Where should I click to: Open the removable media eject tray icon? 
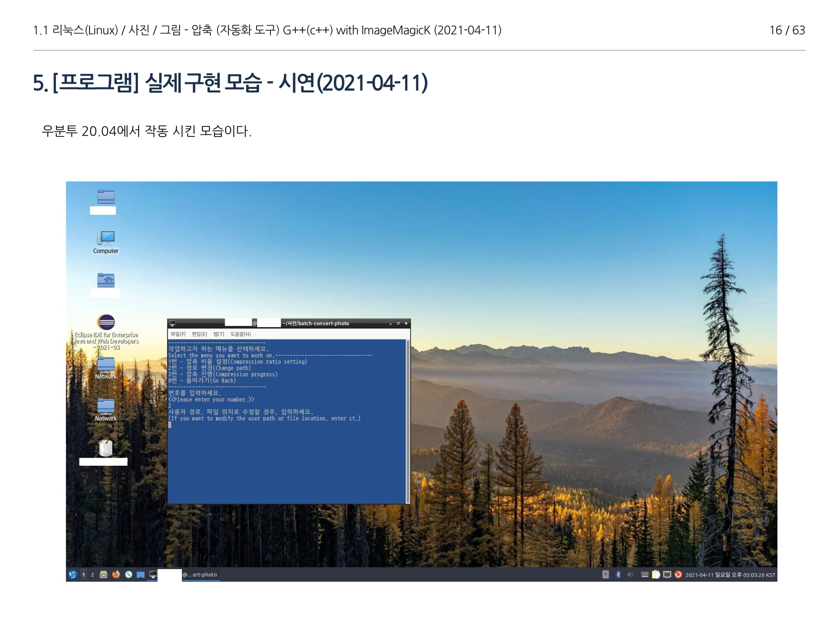(605, 575)
